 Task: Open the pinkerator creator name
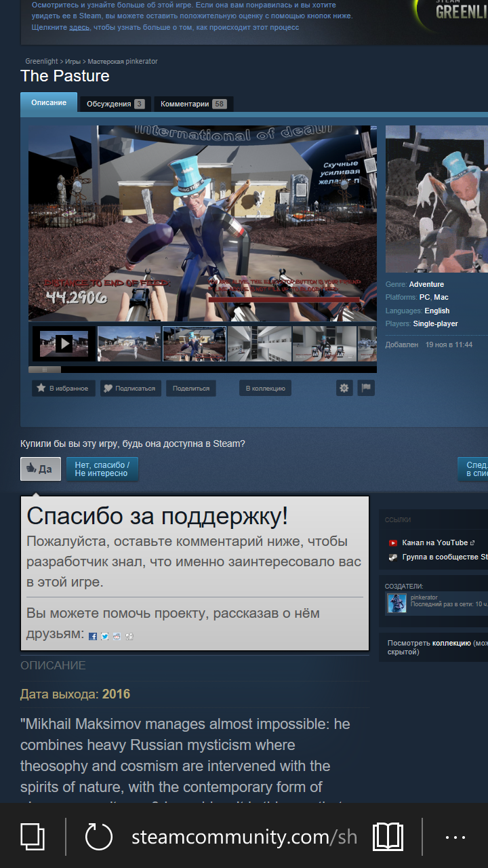[424, 597]
